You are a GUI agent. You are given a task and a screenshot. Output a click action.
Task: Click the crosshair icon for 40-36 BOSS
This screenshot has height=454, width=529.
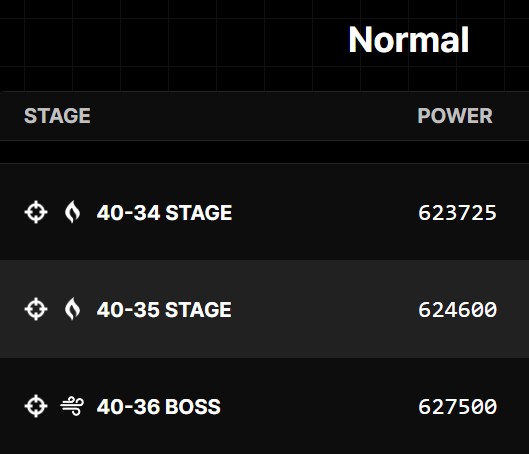[36, 406]
